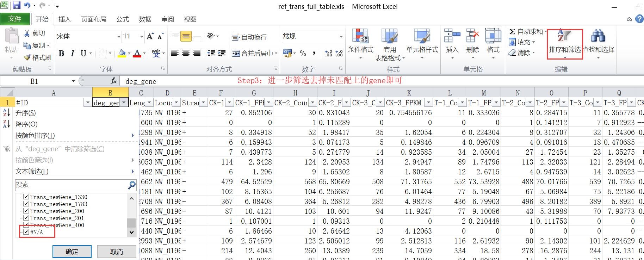Click the Save icon in quick access toolbar
Image resolution: width=644 pixels, height=260 pixels.
16,6
